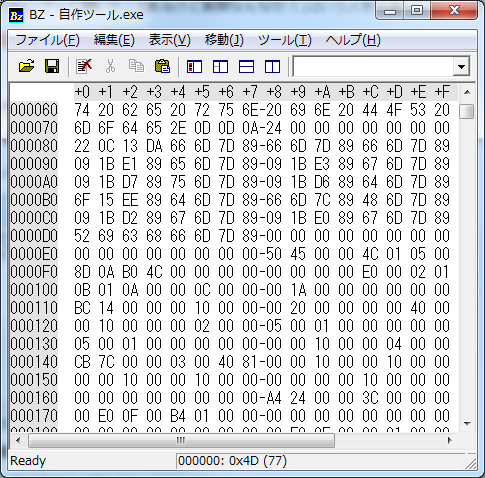485x478 pixels.
Task: Open the 表示(V) menu
Action: click(x=169, y=40)
